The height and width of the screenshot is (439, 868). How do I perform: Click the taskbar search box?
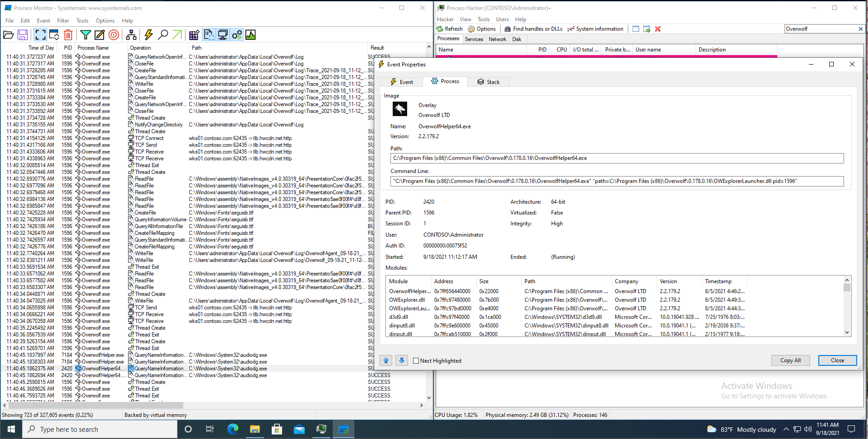tap(100, 429)
